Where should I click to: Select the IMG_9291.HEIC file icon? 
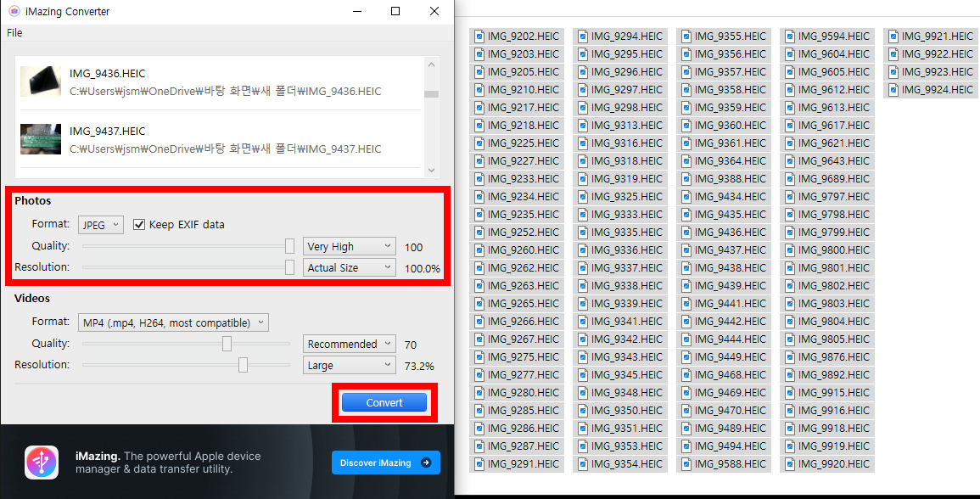point(479,464)
